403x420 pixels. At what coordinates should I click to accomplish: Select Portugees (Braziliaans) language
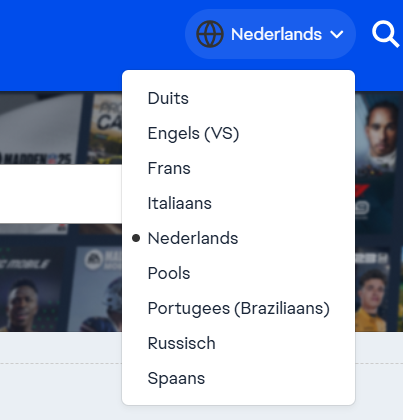(239, 308)
